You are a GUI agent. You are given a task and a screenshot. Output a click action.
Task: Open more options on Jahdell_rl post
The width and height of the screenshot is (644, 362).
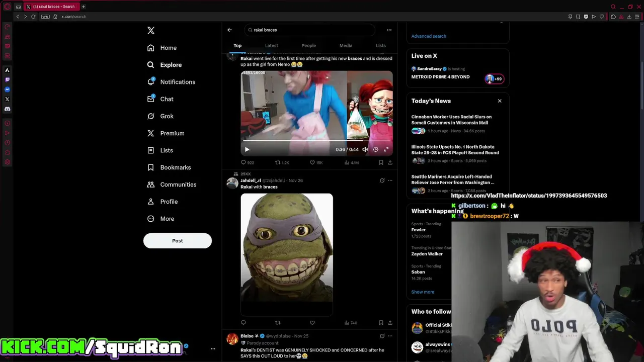(390, 180)
